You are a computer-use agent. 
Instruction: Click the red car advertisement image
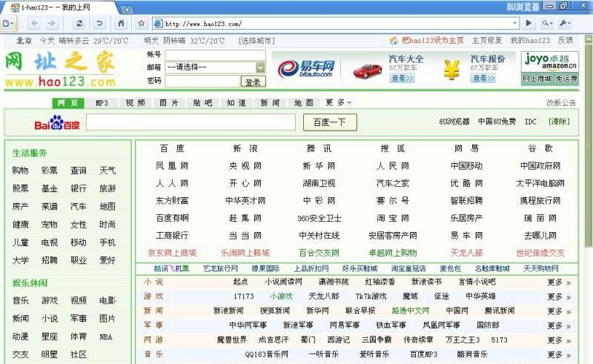(368, 70)
